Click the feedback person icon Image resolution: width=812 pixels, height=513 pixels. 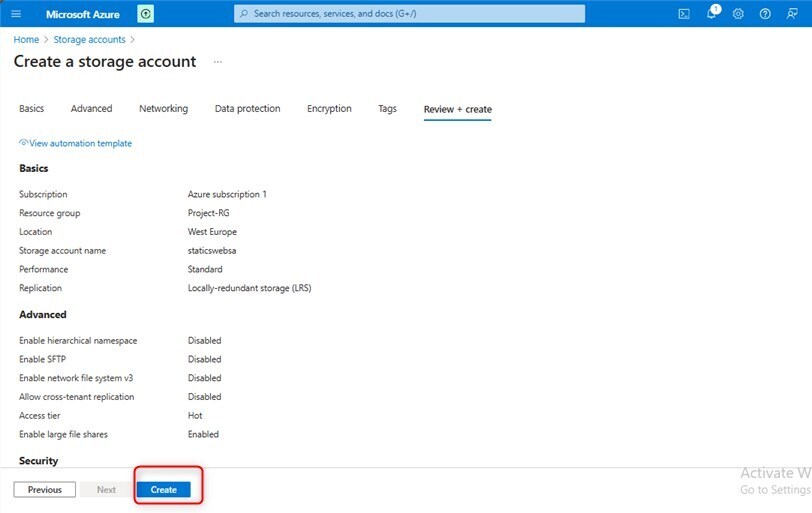(792, 14)
